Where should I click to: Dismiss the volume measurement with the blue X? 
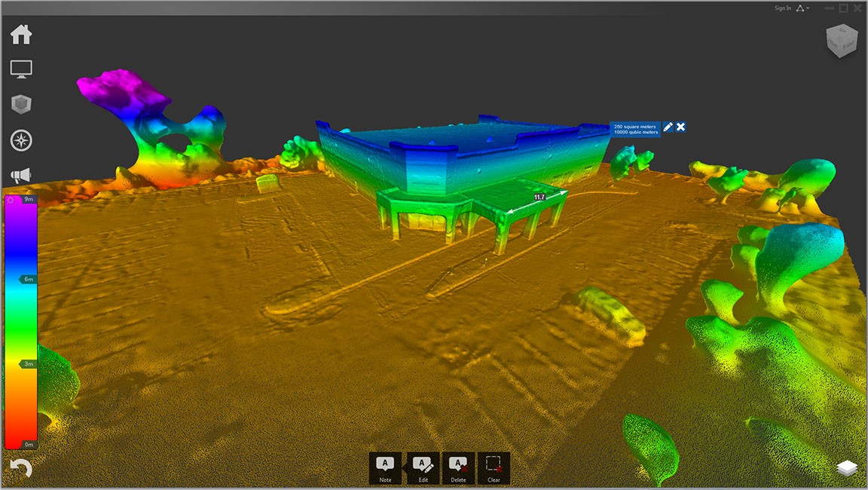(x=680, y=127)
